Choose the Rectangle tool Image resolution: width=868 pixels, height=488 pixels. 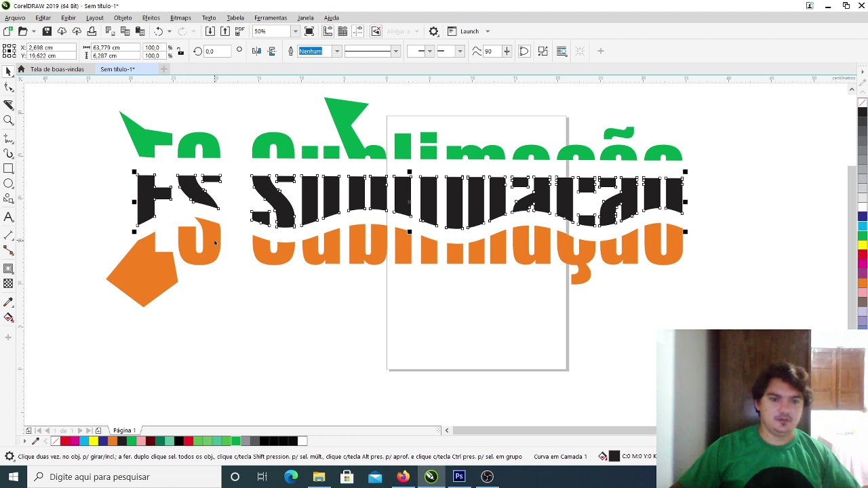click(x=8, y=169)
